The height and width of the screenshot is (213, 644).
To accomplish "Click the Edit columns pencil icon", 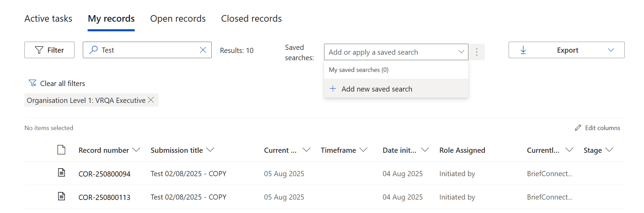I will point(578,128).
